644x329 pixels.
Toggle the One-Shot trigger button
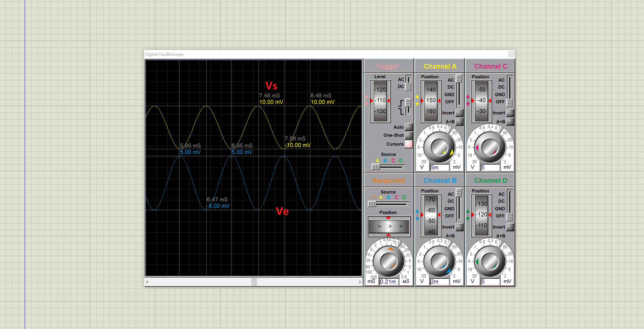(409, 135)
